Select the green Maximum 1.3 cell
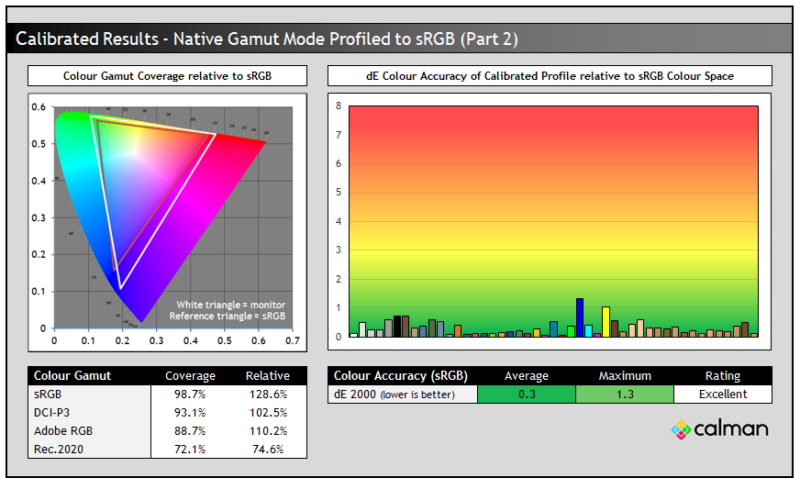This screenshot has width=800, height=478. (x=624, y=394)
